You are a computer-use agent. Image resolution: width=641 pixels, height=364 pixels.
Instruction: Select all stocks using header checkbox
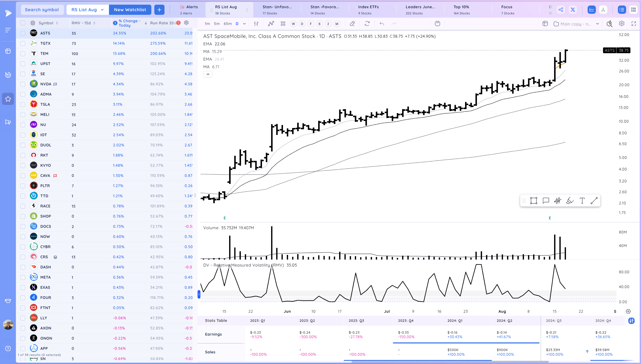(23, 23)
